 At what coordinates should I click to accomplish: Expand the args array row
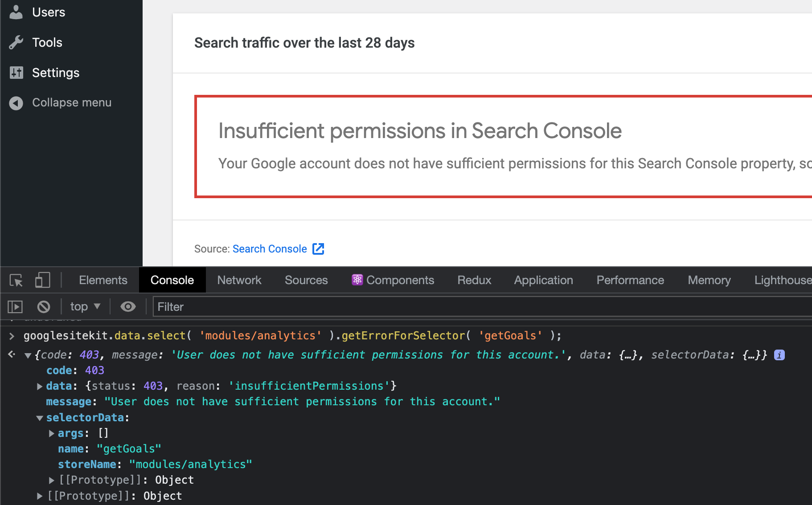click(x=52, y=433)
